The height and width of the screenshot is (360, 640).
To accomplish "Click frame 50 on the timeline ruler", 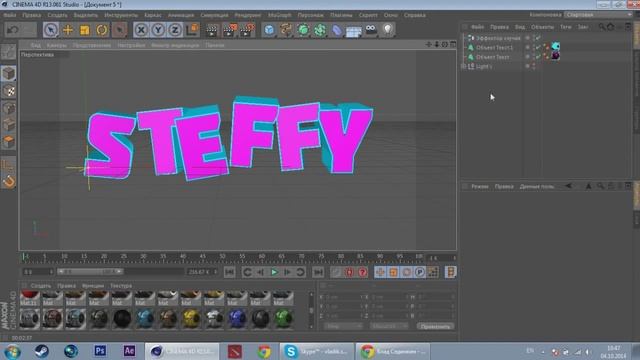I will (222, 257).
